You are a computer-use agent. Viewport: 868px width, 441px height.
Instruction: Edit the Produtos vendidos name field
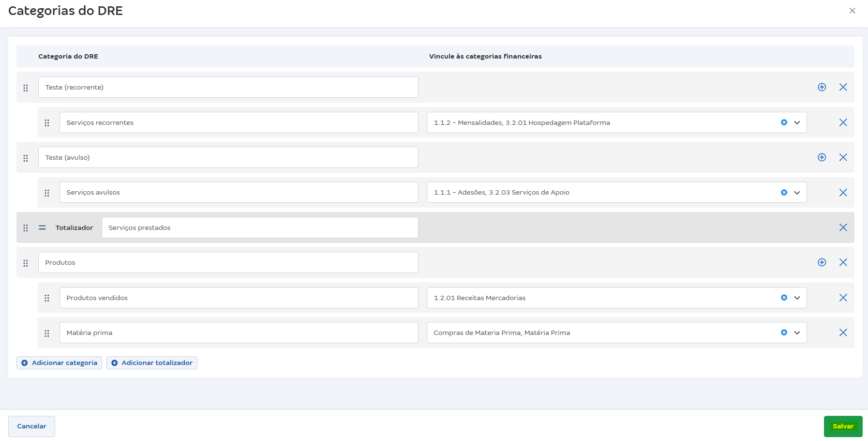click(239, 298)
